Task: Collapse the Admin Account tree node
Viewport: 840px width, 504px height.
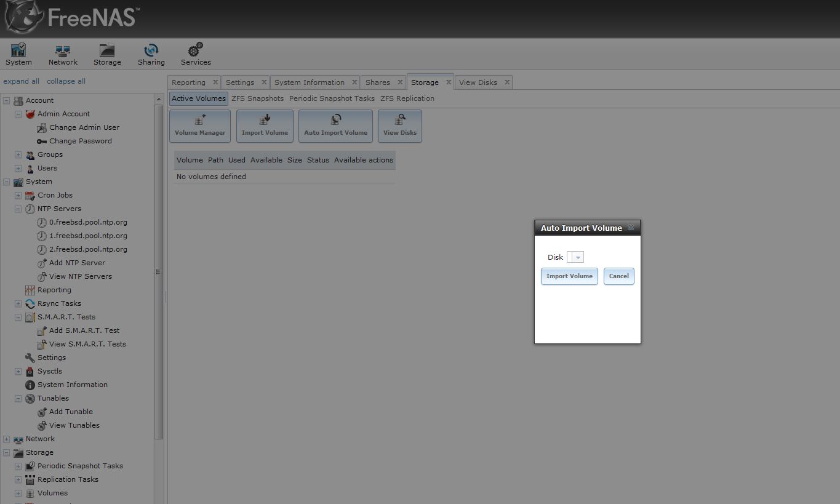Action: [x=18, y=114]
